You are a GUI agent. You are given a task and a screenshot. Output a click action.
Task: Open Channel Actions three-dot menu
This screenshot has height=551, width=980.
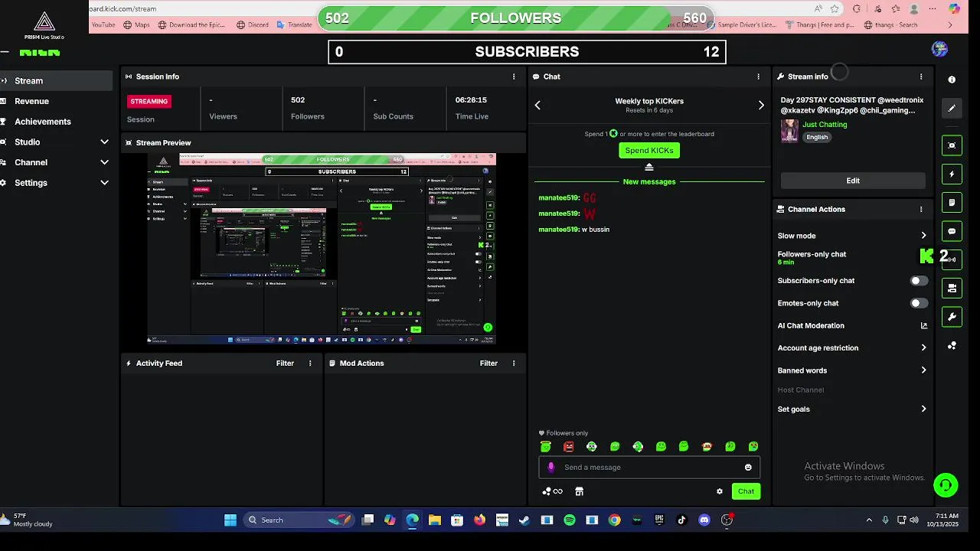pos(921,209)
